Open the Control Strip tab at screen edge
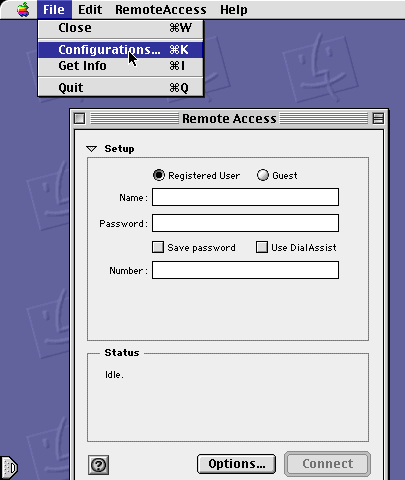 [x=9, y=468]
